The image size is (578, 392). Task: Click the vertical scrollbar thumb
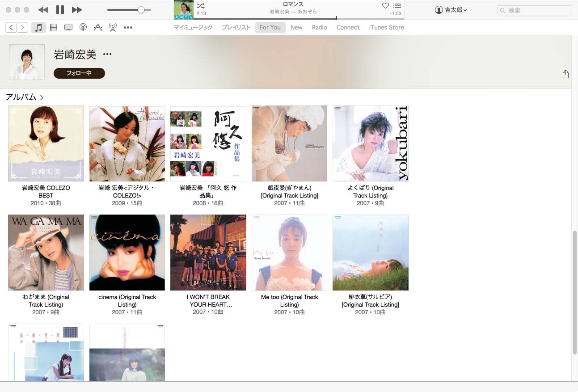pyautogui.click(x=574, y=293)
